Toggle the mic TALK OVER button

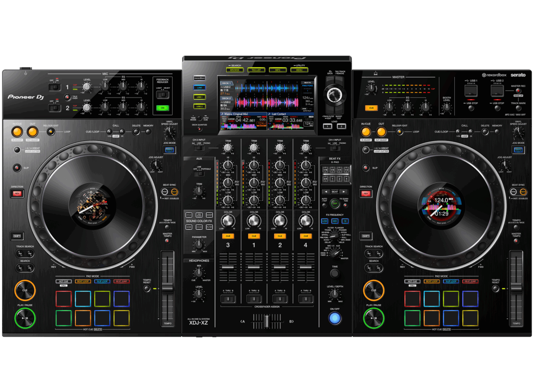click(67, 97)
